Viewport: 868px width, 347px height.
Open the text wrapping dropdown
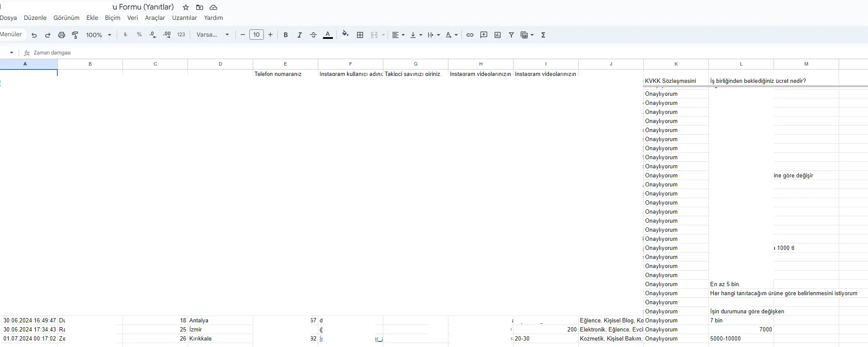[x=433, y=35]
